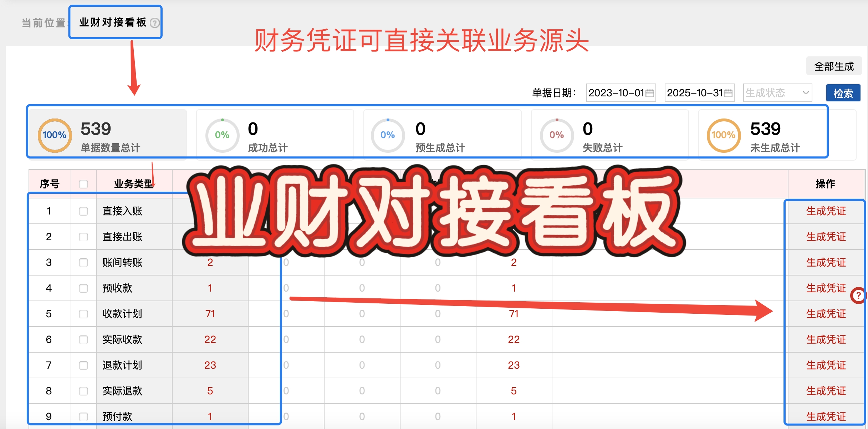Click the 0% ring for 预生成总计

coord(388,135)
